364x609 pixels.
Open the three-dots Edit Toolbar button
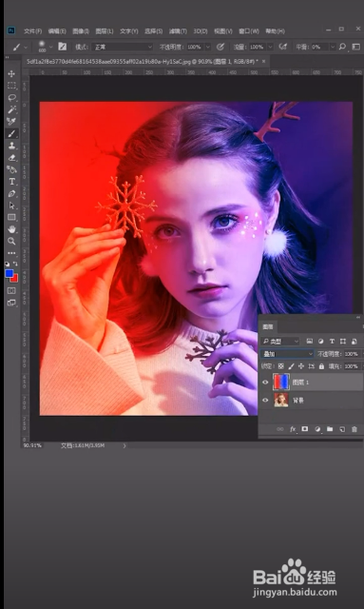pyautogui.click(x=11, y=253)
